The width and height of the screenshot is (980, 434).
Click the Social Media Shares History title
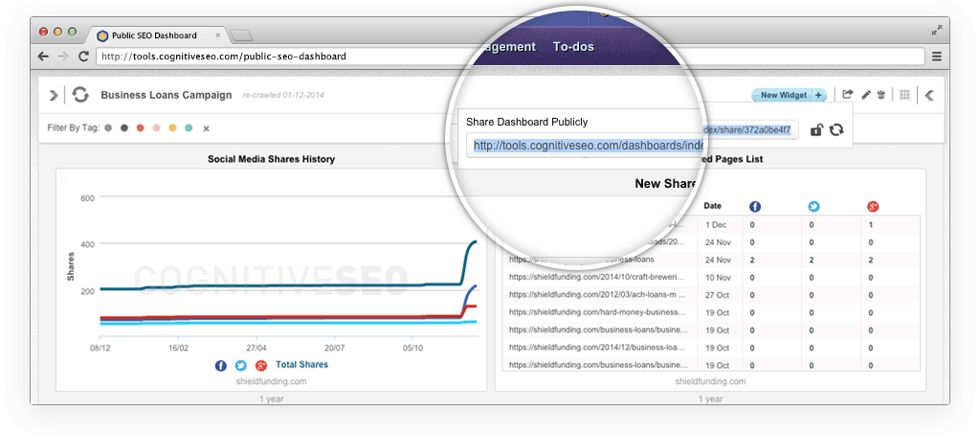coord(271,159)
